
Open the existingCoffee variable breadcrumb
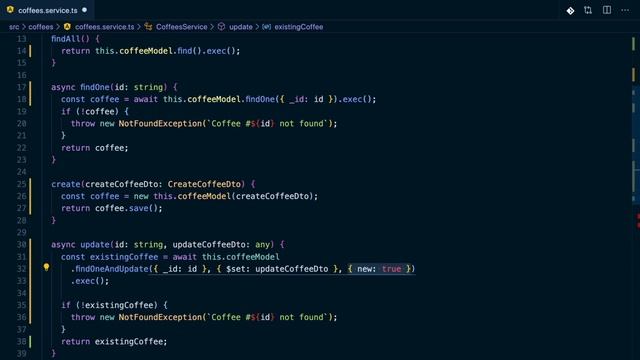point(298,27)
